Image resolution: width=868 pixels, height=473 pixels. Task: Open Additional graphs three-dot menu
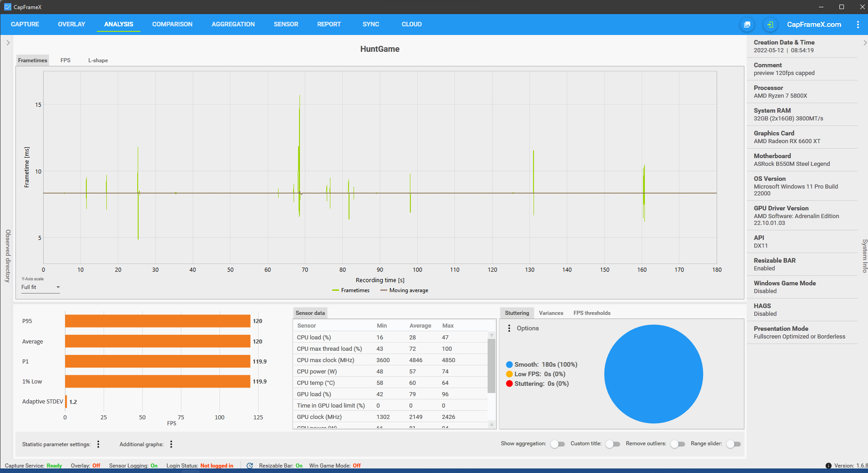(171, 444)
